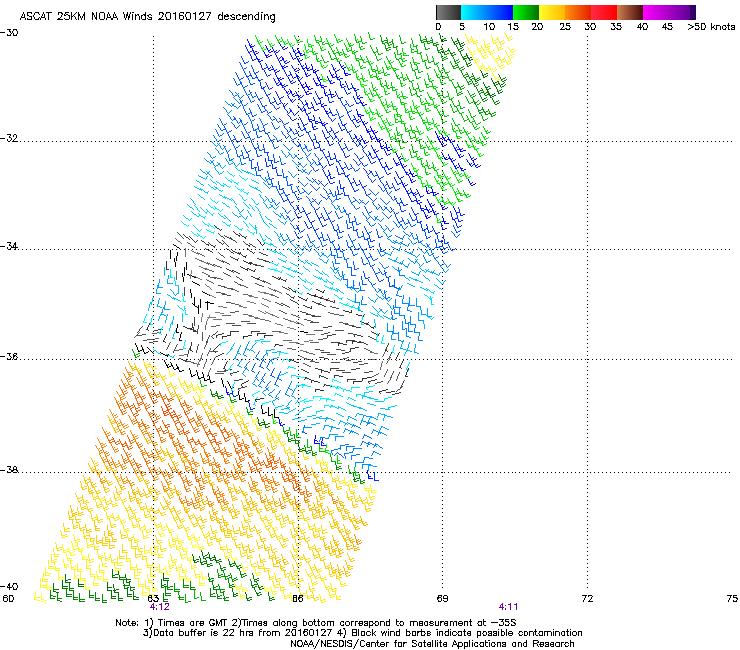Select the gray 0-5 knots color band

pos(448,12)
